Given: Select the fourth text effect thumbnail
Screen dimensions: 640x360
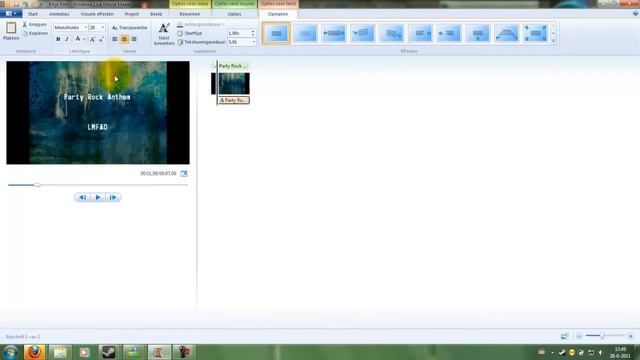Looking at the screenshot, I should [362, 33].
